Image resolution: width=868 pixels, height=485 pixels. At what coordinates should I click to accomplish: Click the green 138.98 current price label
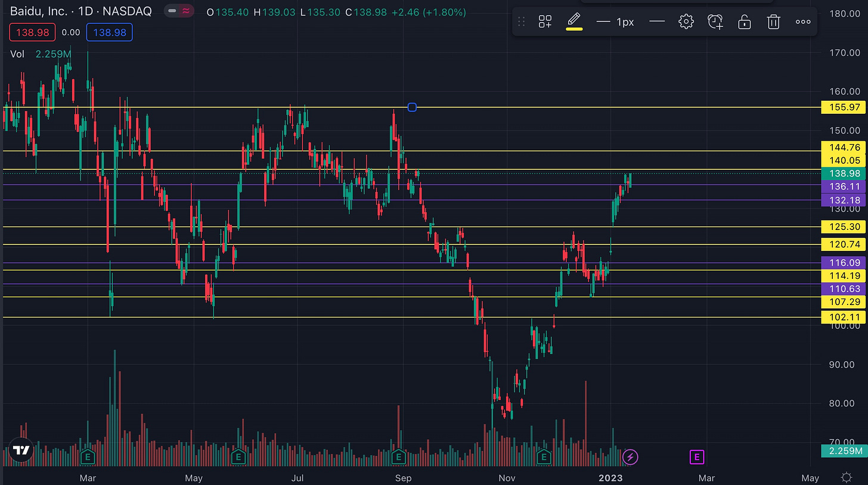843,173
